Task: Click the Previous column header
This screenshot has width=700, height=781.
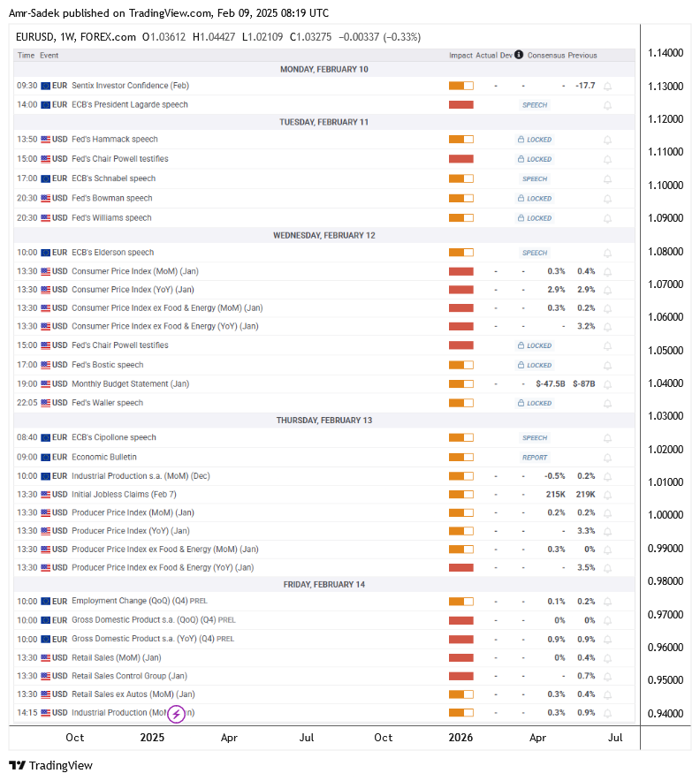Action: coord(582,56)
